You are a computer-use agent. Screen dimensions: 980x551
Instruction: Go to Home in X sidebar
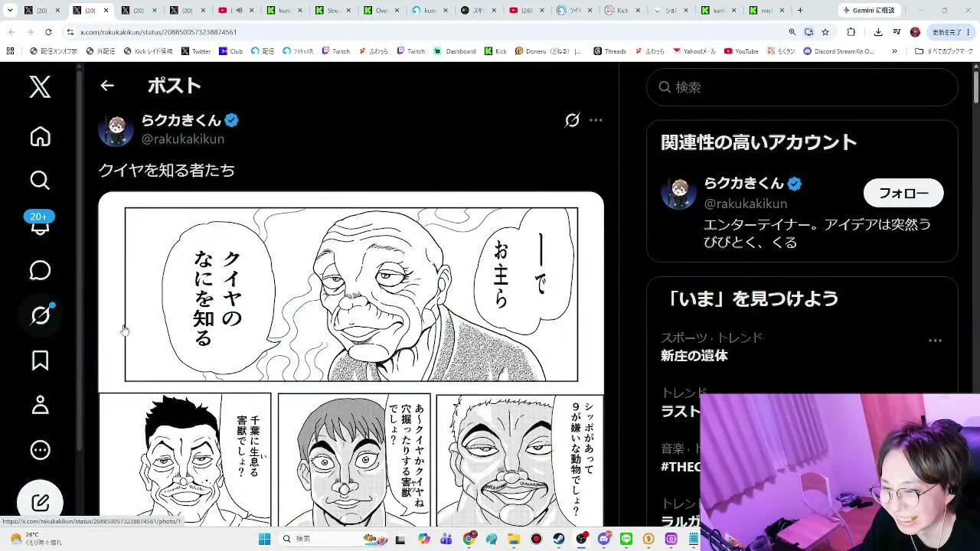point(40,136)
